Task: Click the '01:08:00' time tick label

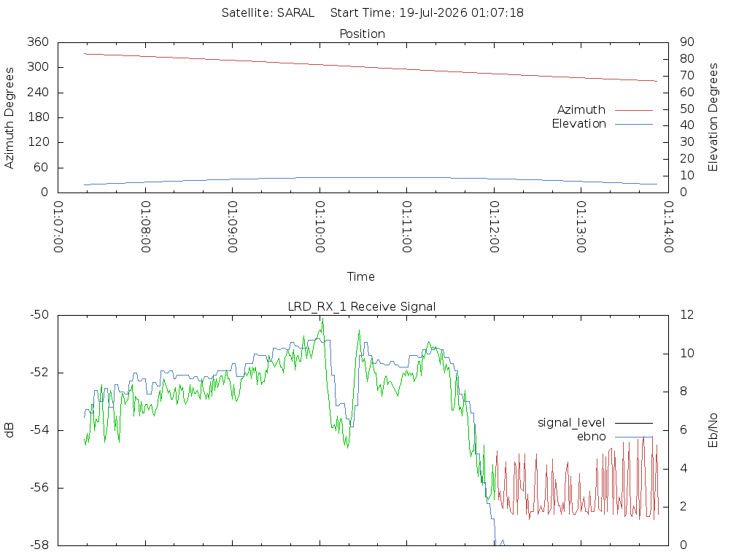Action: click(146, 227)
